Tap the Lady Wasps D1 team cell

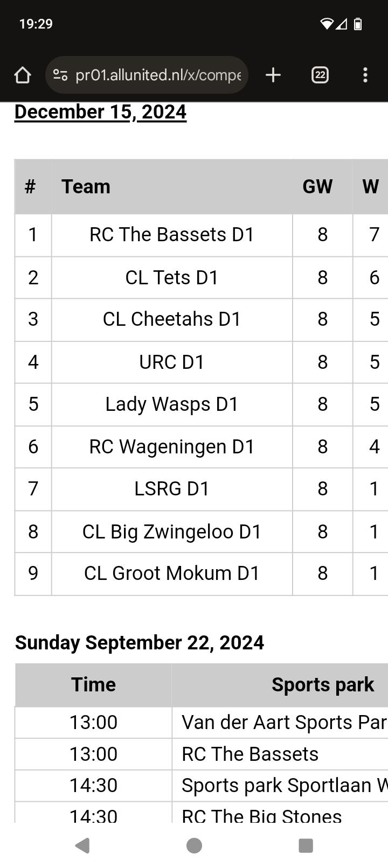[172, 404]
